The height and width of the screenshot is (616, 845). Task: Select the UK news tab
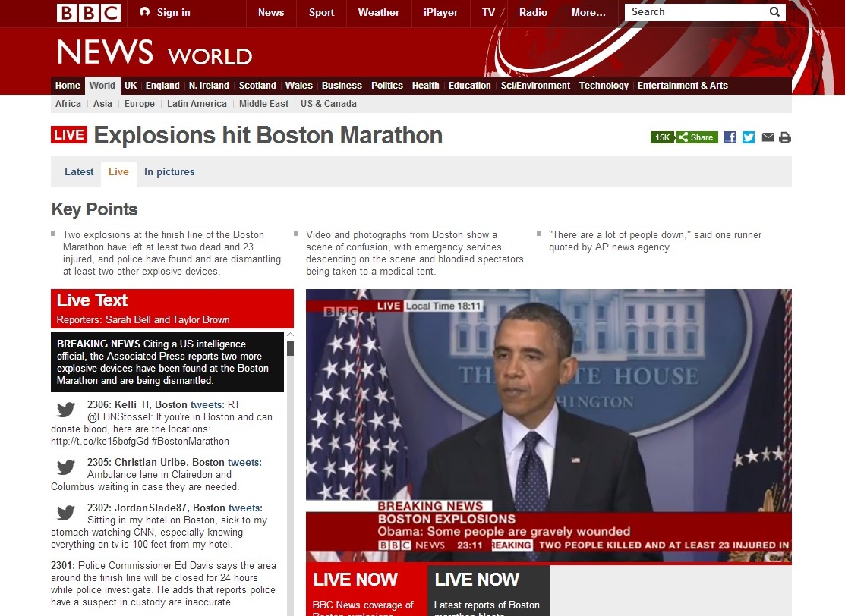[131, 86]
